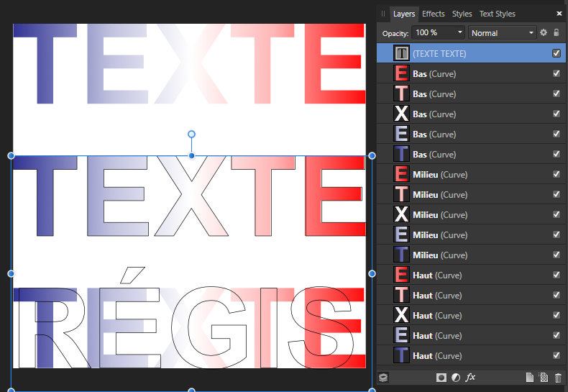
Task: Hide the (TEXTE TEXTE) layer
Action: pyautogui.click(x=556, y=53)
